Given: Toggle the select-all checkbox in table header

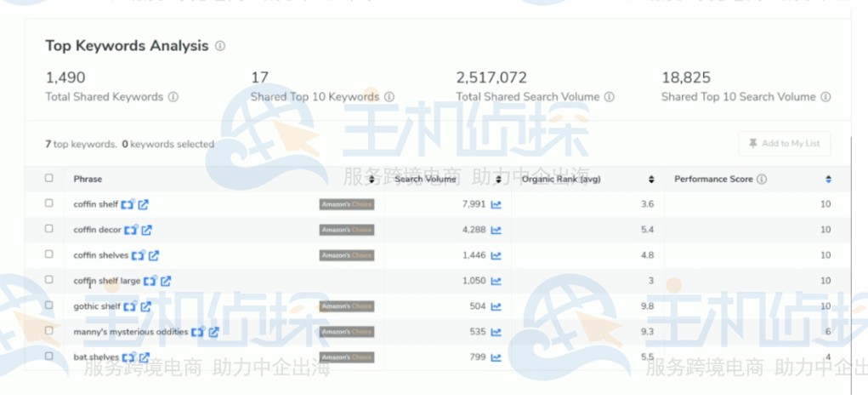Looking at the screenshot, I should tap(49, 178).
